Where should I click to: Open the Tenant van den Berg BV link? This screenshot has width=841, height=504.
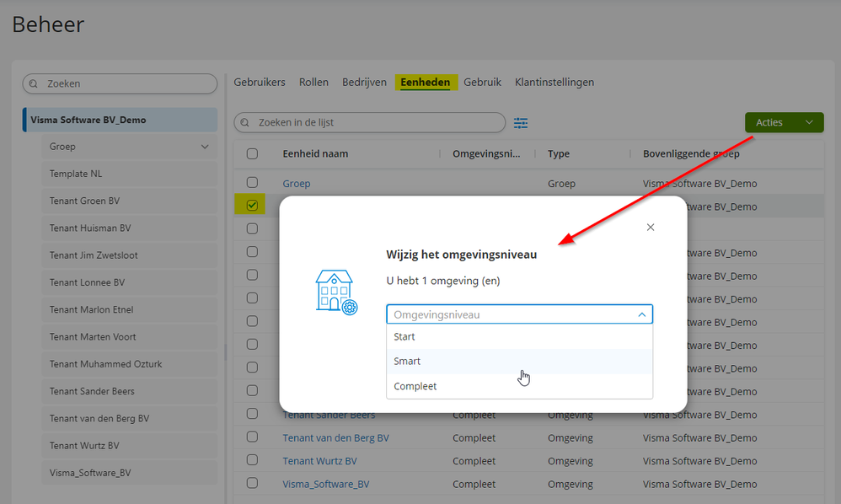pos(335,437)
